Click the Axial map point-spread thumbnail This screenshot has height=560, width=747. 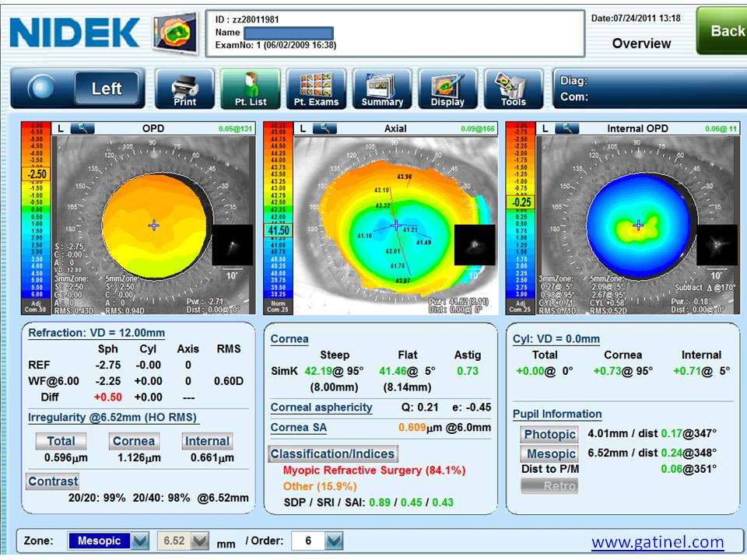click(474, 245)
